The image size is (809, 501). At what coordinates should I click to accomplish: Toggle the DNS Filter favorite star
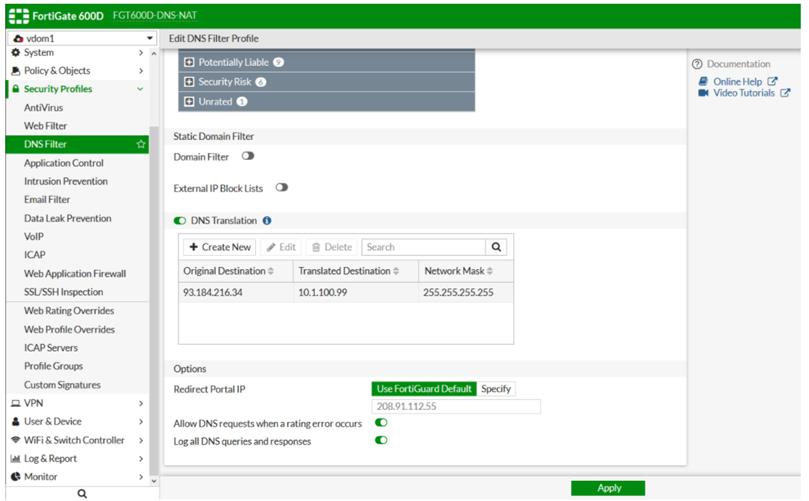140,144
